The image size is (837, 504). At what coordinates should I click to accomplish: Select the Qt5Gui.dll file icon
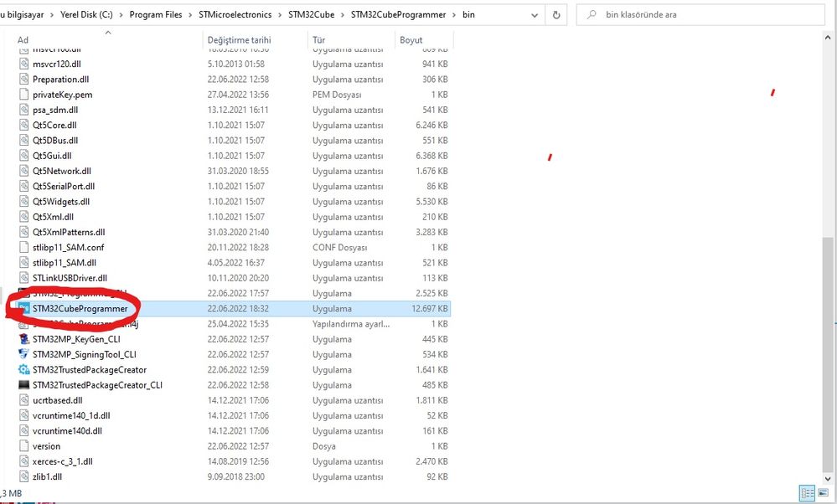click(x=23, y=156)
